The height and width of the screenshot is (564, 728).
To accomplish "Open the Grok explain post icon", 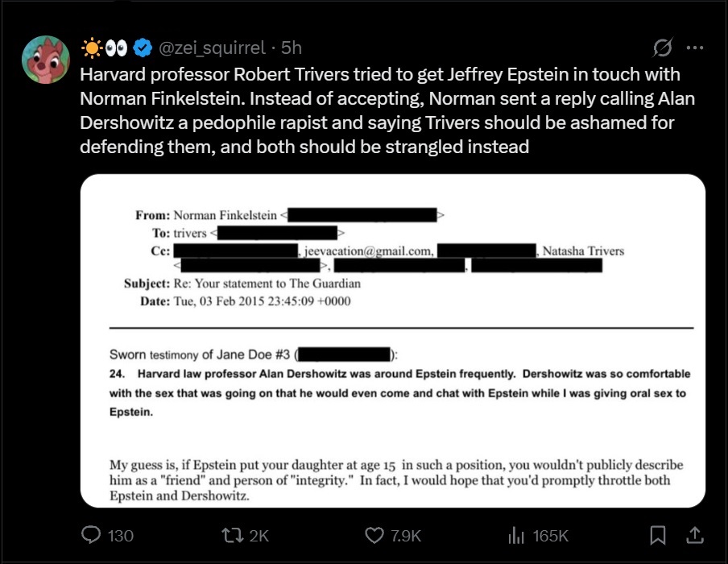I will point(662,48).
